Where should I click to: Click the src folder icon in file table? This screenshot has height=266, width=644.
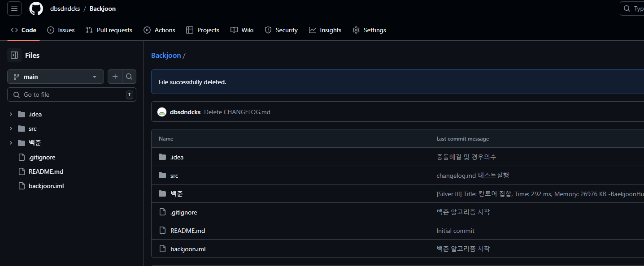coord(162,176)
